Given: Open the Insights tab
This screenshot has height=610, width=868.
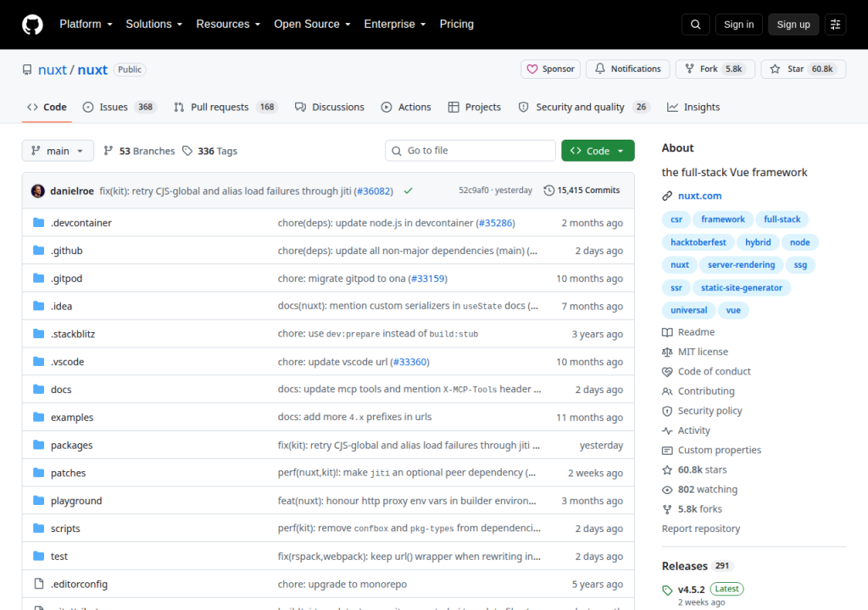Looking at the screenshot, I should point(693,108).
